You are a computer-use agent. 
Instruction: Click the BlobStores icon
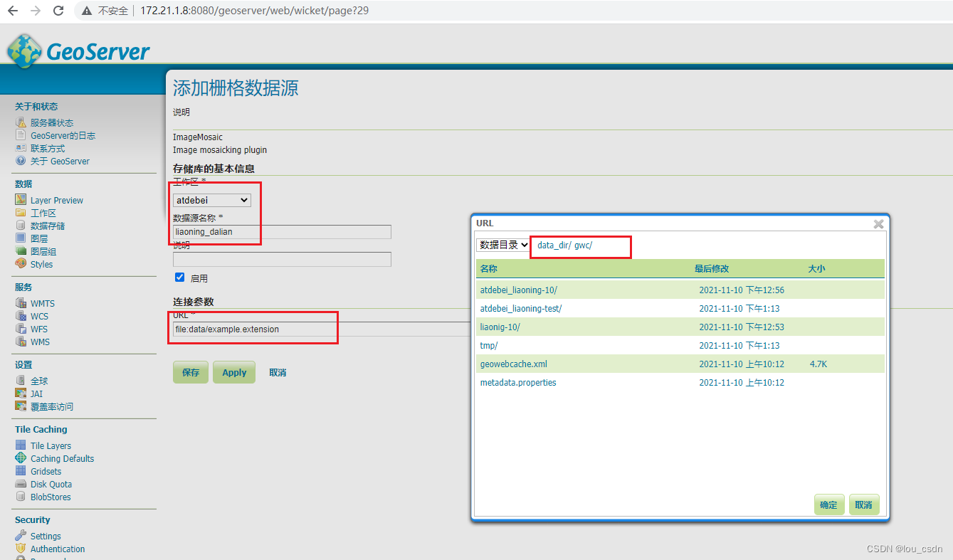(x=21, y=497)
